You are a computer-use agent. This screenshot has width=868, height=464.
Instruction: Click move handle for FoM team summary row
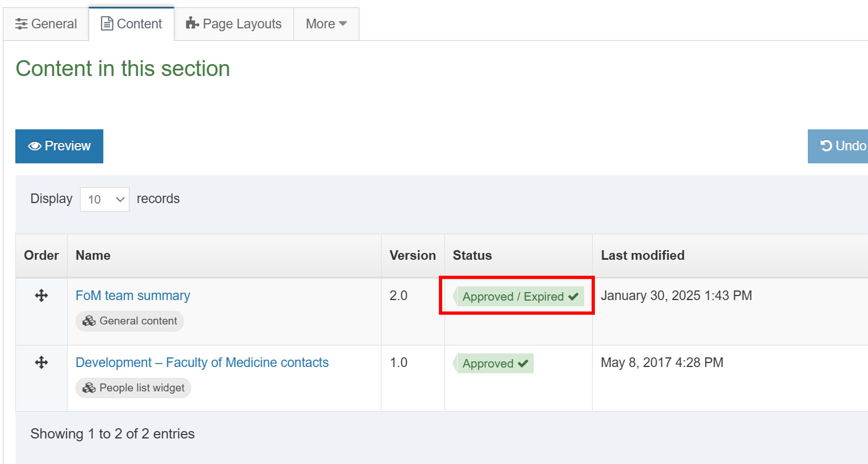click(41, 296)
